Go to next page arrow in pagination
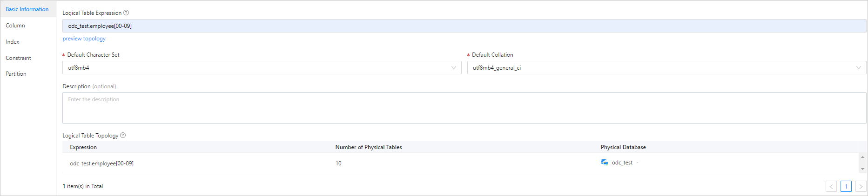 pyautogui.click(x=861, y=186)
